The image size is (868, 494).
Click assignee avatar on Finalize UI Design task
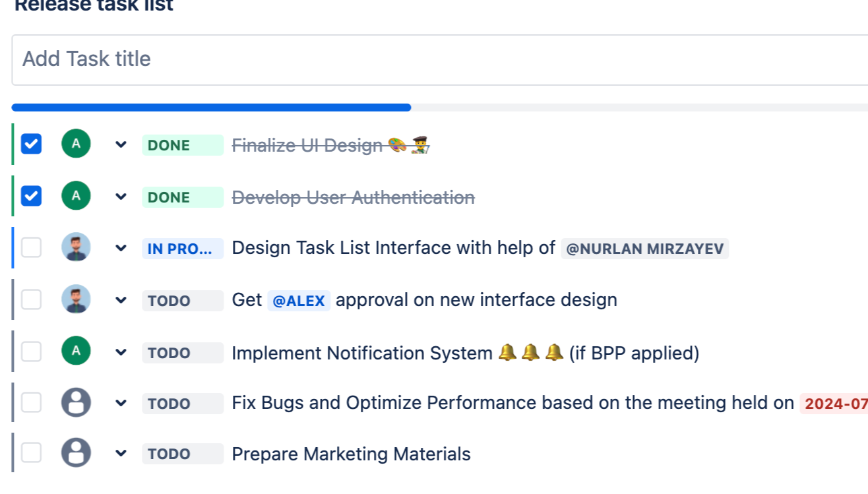click(76, 144)
